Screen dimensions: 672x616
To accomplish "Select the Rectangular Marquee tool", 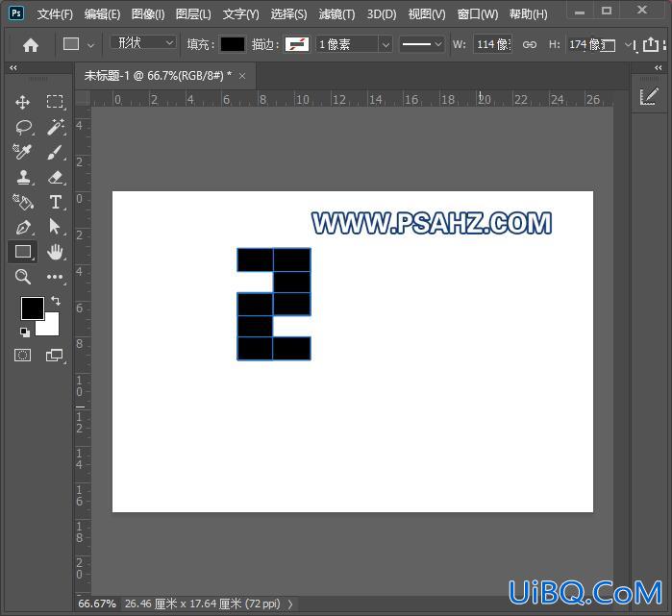I will tap(55, 102).
